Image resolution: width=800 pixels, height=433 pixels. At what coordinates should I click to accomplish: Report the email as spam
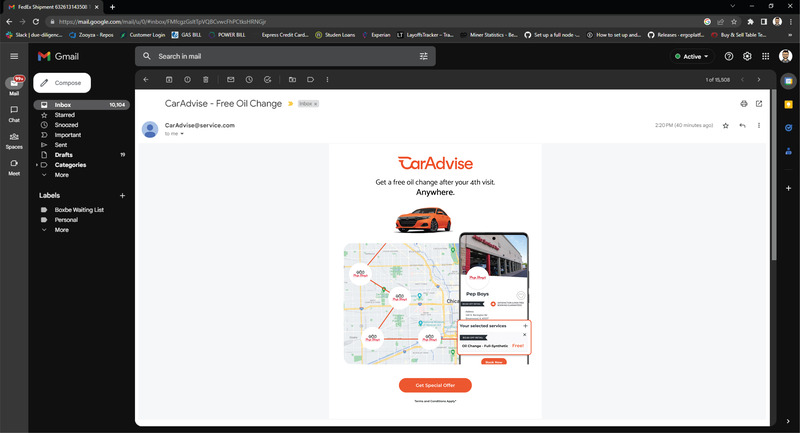click(x=187, y=80)
